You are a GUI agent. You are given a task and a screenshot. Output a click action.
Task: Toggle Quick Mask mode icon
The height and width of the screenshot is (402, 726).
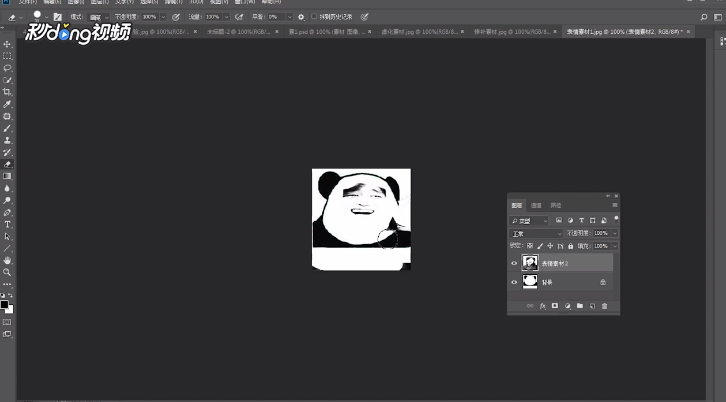tap(7, 322)
